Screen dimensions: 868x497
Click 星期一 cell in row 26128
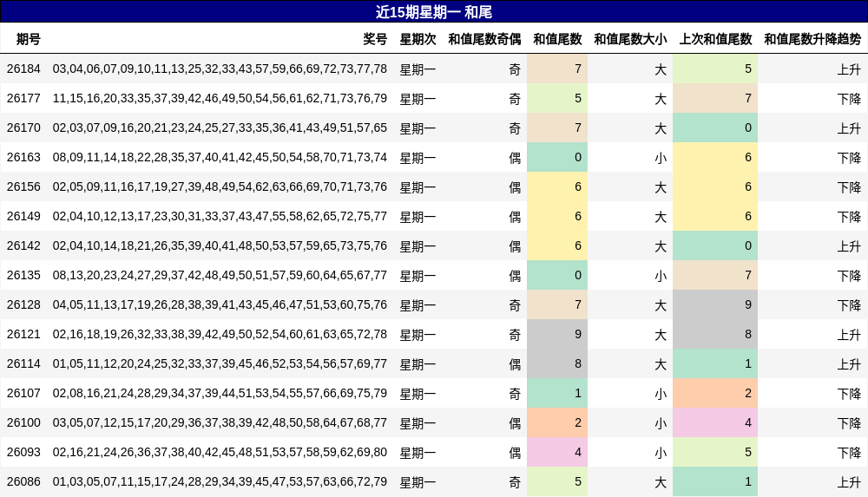418,305
